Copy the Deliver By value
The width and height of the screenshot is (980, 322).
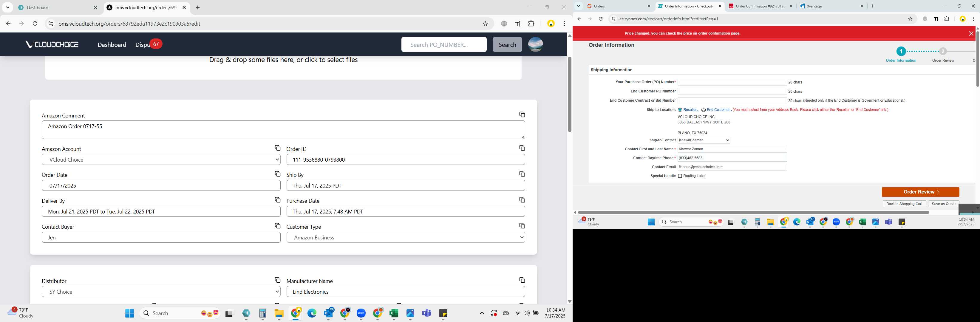(277, 199)
